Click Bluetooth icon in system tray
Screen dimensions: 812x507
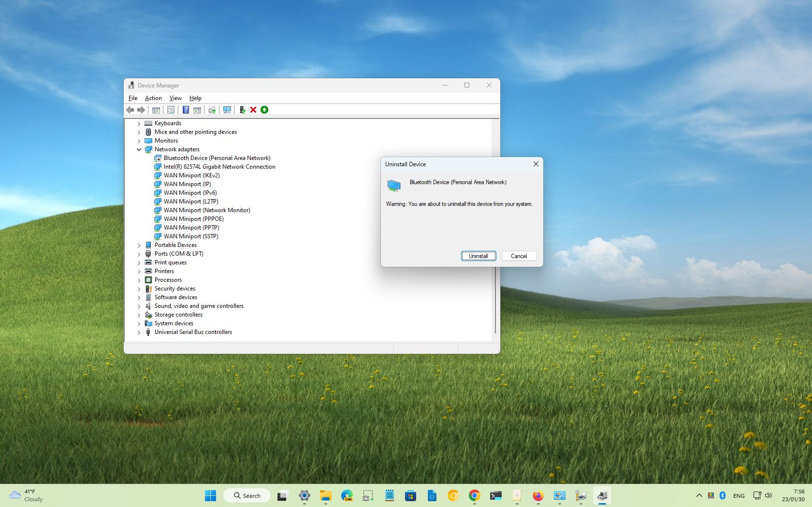(723, 495)
